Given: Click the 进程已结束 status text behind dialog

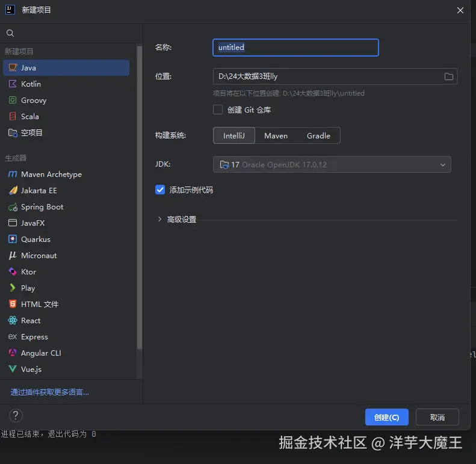Looking at the screenshot, I should point(49,435).
